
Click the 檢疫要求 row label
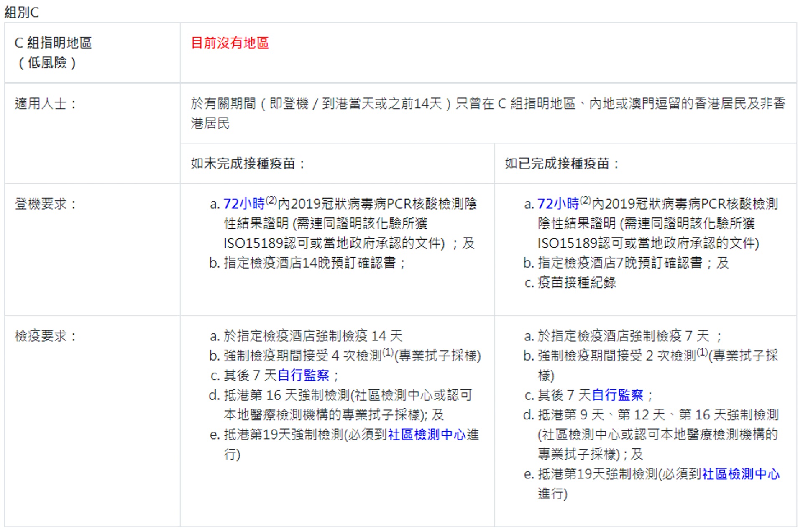coord(45,336)
